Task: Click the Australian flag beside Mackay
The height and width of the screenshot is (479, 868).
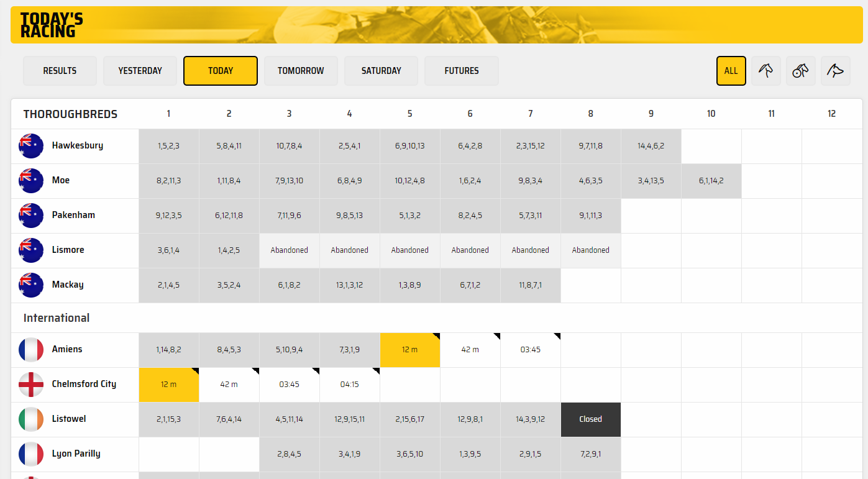Action: tap(31, 285)
